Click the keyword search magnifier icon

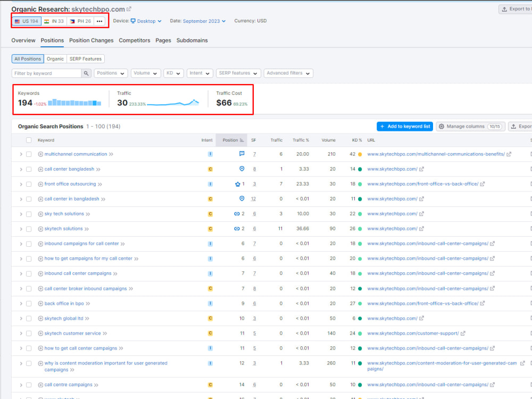click(x=86, y=73)
